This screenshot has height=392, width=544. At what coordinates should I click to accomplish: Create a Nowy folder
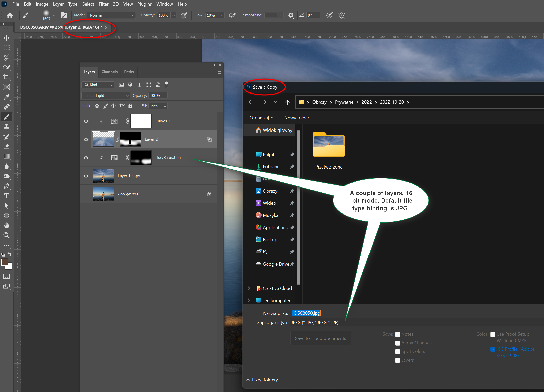(296, 118)
